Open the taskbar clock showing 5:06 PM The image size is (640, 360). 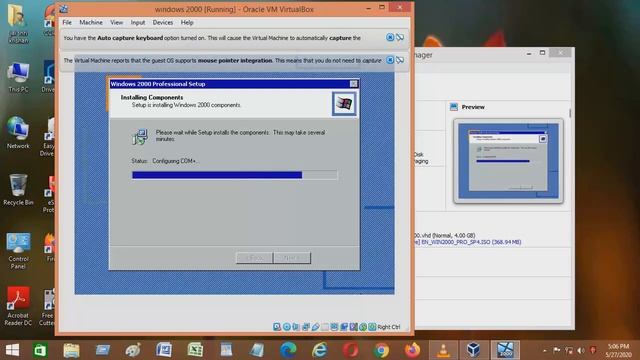click(x=619, y=351)
